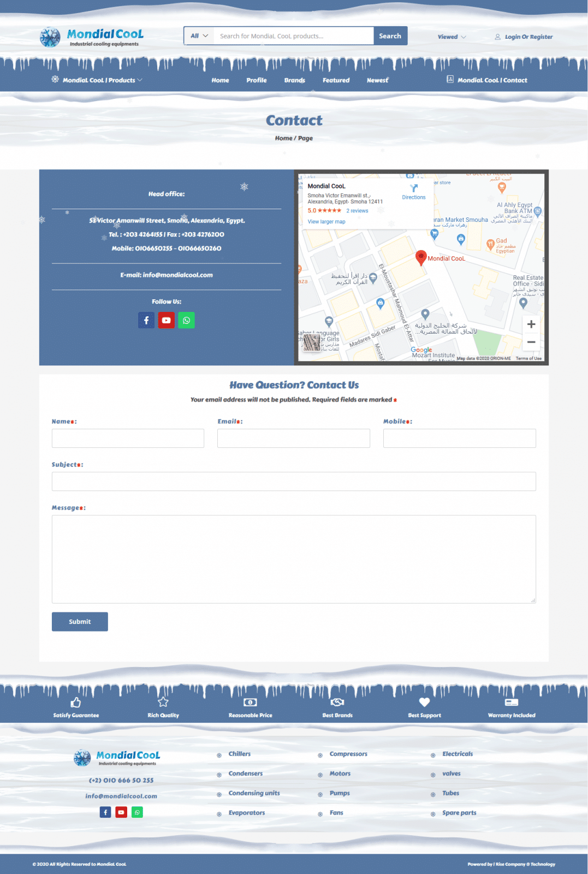Click the Reasonable Price money icon
This screenshot has width=588, height=874.
[250, 702]
